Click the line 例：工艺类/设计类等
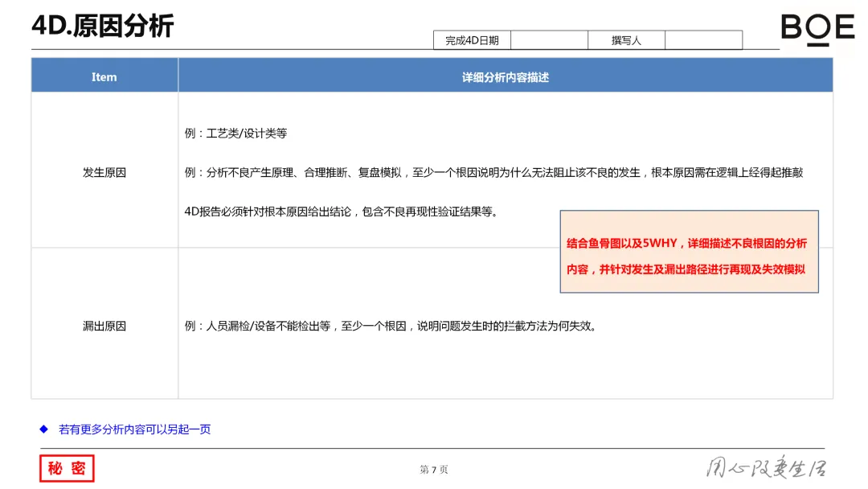The height and width of the screenshot is (489, 868). click(x=235, y=133)
